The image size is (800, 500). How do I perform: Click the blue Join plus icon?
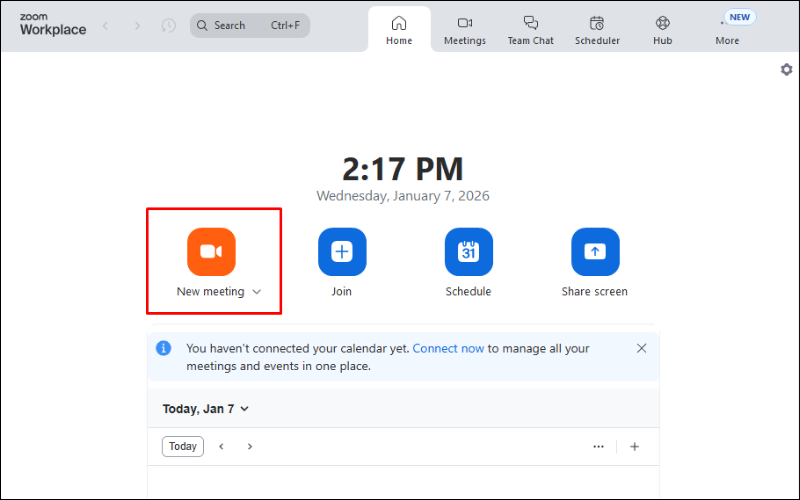click(342, 252)
